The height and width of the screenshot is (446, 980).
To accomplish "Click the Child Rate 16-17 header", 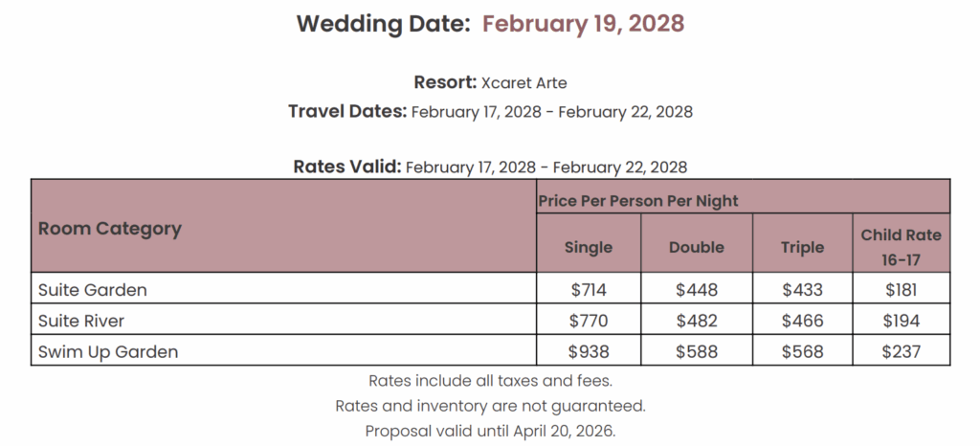I will (x=902, y=247).
